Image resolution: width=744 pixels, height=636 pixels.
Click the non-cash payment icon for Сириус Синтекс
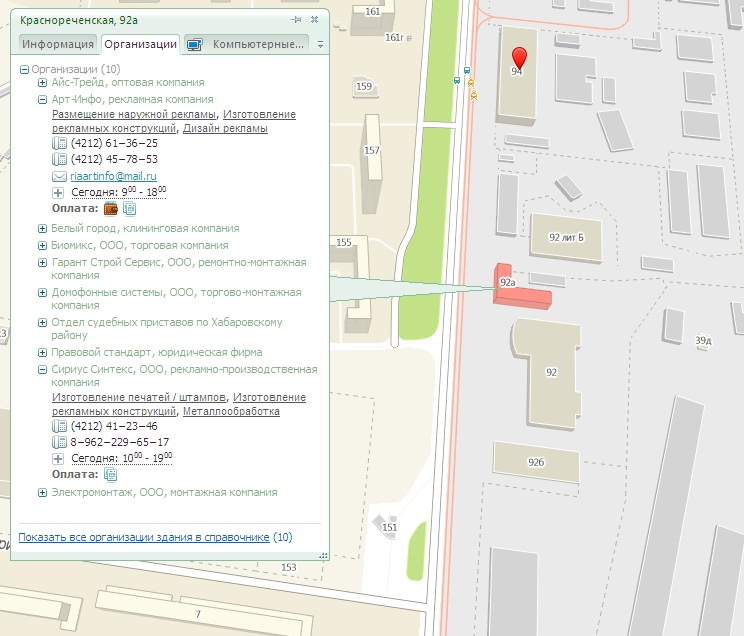[111, 474]
